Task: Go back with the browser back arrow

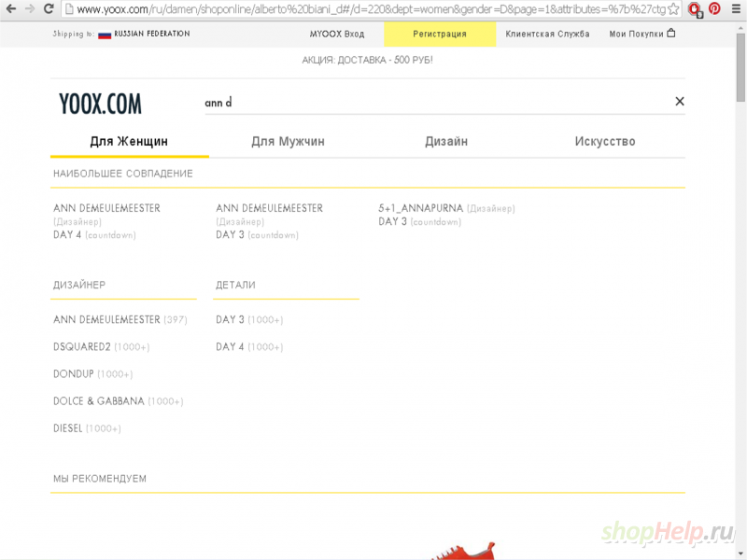Action: 10,8
